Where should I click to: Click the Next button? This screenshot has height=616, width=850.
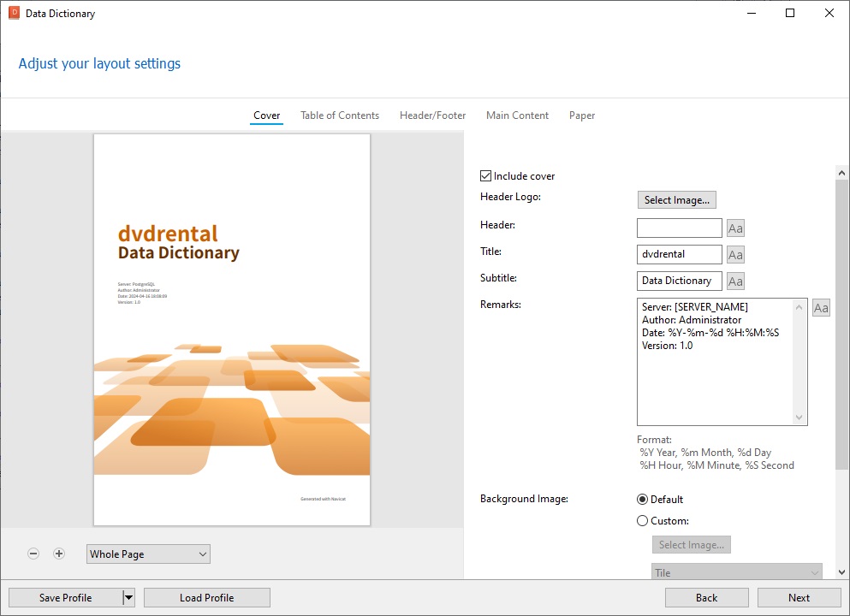point(799,597)
